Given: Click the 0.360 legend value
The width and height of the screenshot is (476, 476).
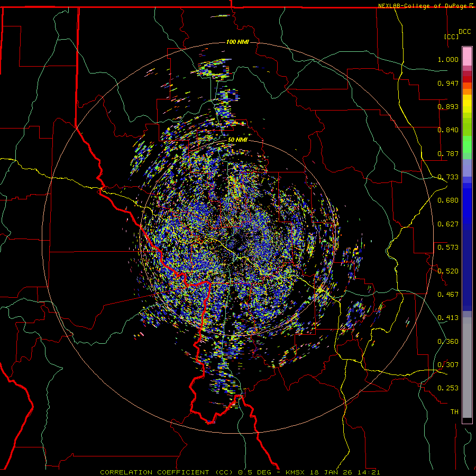Looking at the screenshot, I should pos(448,342).
